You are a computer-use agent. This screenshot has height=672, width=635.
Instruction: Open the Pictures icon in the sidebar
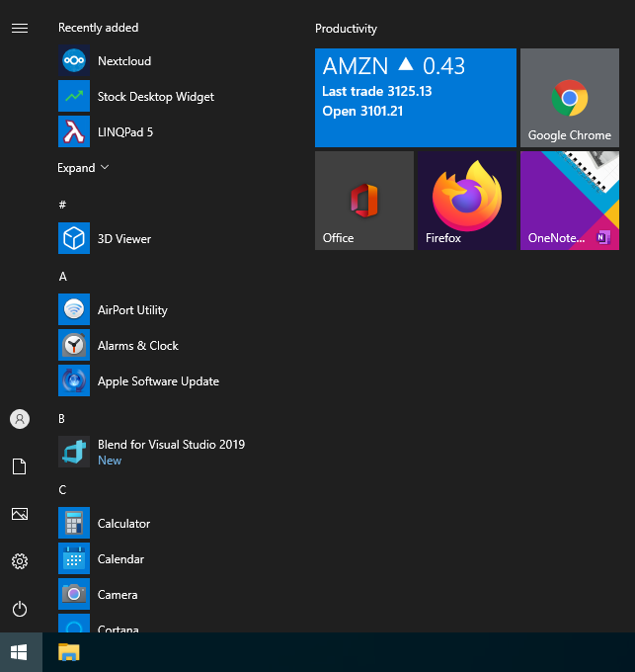pos(20,514)
